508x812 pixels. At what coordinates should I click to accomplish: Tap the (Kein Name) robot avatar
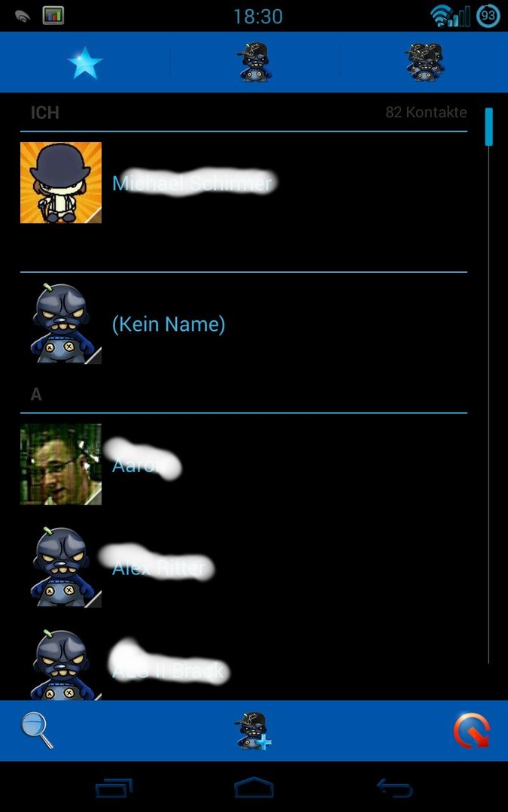pyautogui.click(x=61, y=323)
